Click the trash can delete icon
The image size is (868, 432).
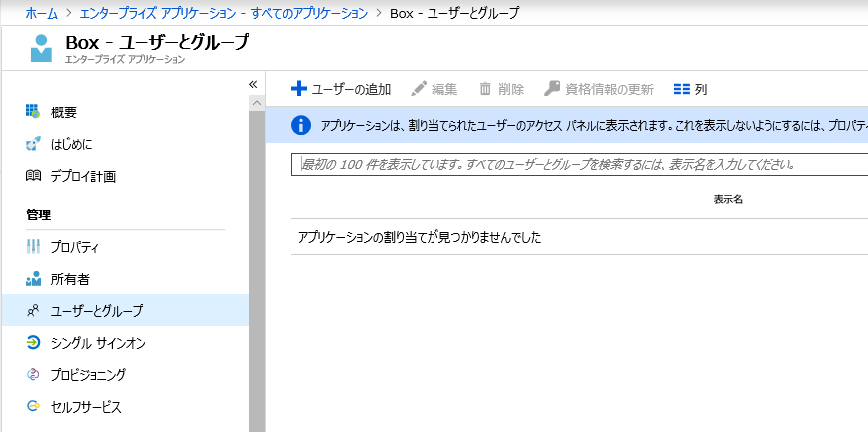click(x=485, y=89)
